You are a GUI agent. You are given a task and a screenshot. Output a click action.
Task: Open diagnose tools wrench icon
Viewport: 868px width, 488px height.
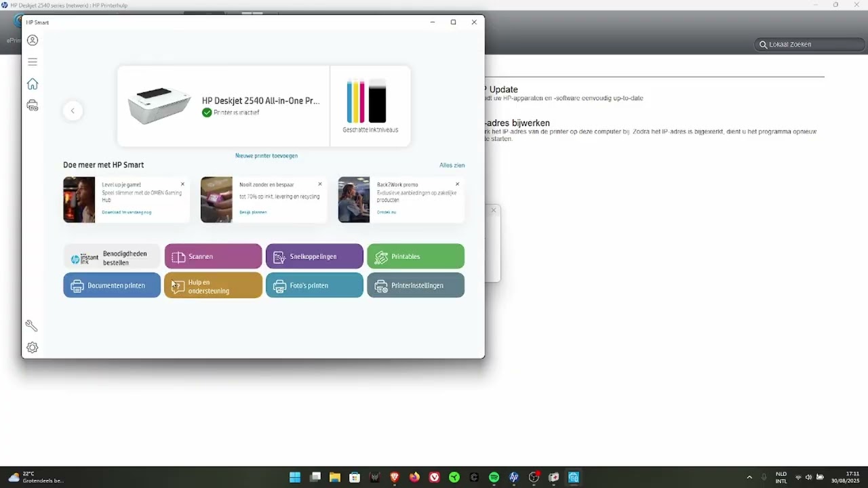pos(31,325)
